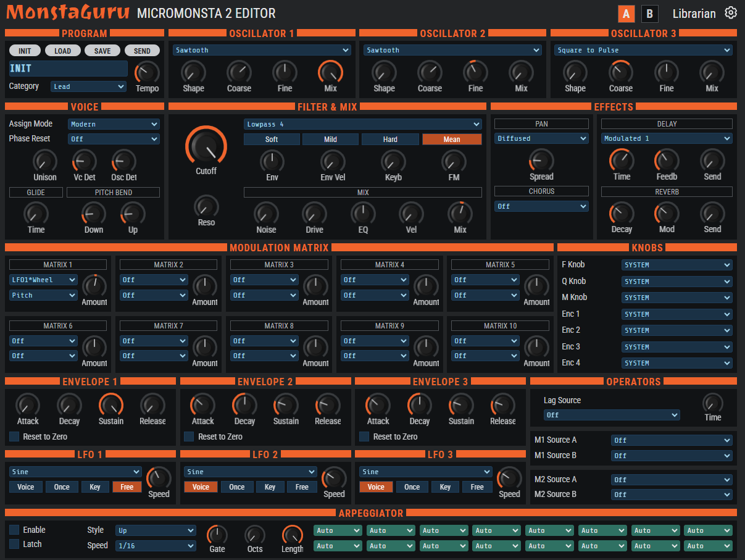Viewport: 745px width, 560px height.
Task: Open Oscillator 1 waveform dropdown
Action: (262, 50)
